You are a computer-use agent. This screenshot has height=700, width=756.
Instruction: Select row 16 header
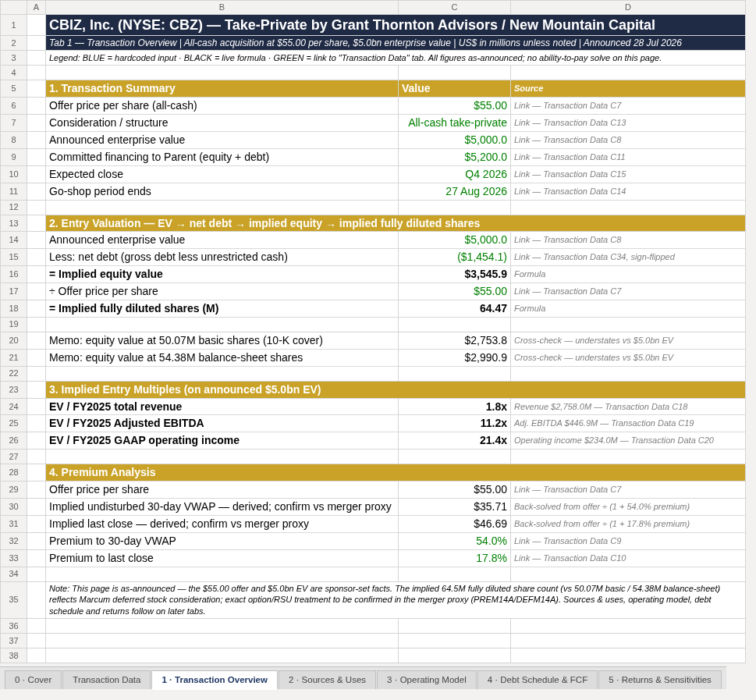pos(13,274)
